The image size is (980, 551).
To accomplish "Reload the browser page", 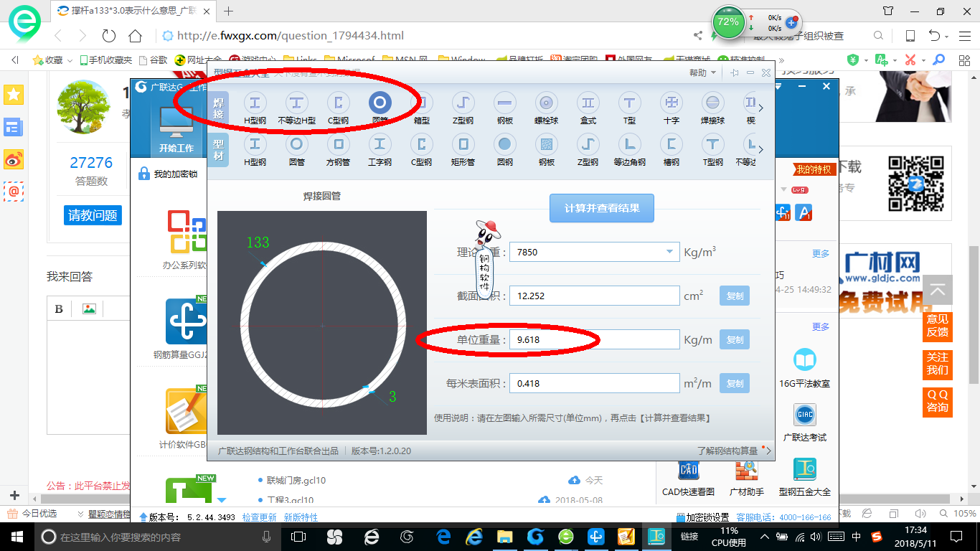I will [109, 35].
